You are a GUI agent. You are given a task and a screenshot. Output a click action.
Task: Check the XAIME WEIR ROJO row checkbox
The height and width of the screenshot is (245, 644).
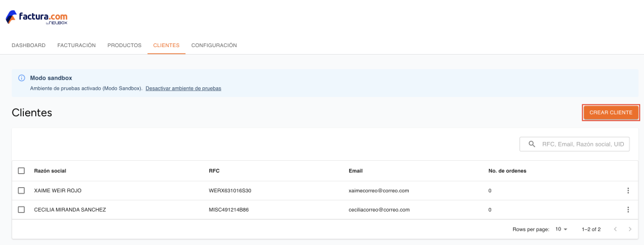point(21,190)
